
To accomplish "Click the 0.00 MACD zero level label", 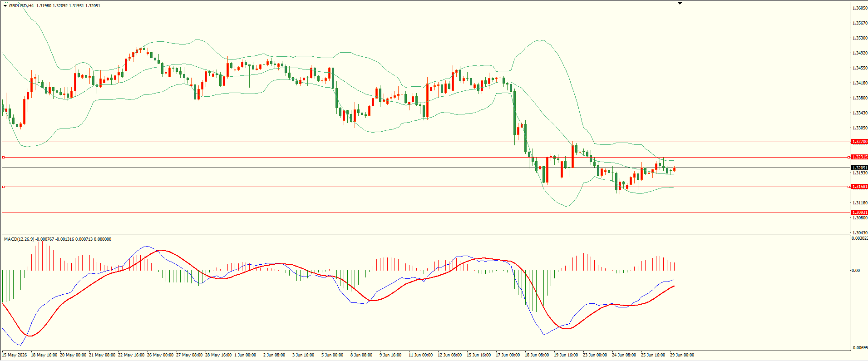I will pyautogui.click(x=856, y=271).
